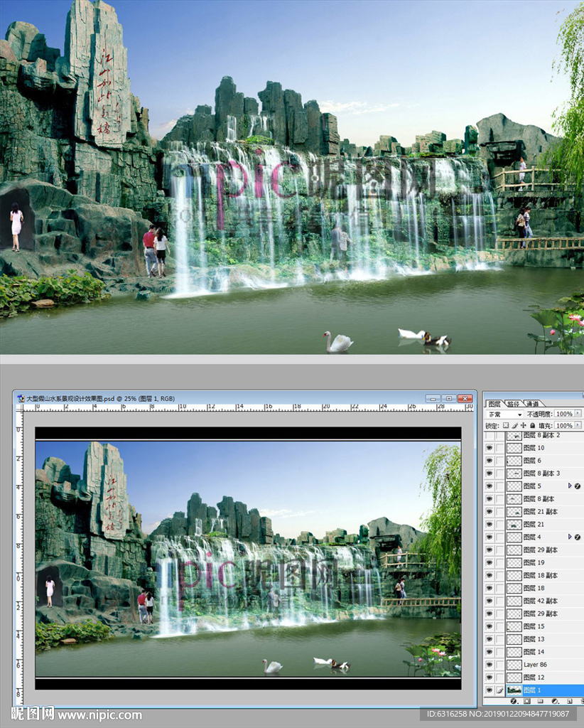The height and width of the screenshot is (728, 584).
Task: Lock position move icon
Action: click(523, 425)
